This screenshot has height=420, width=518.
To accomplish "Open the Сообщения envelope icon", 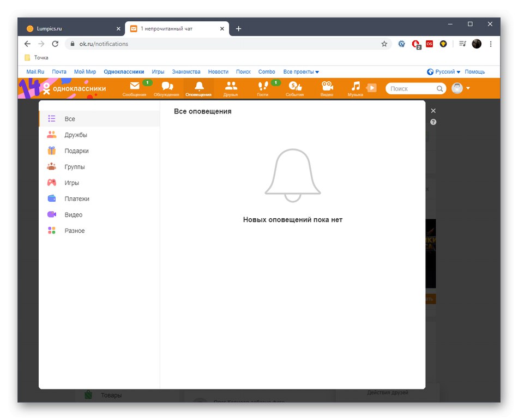I will click(x=135, y=86).
